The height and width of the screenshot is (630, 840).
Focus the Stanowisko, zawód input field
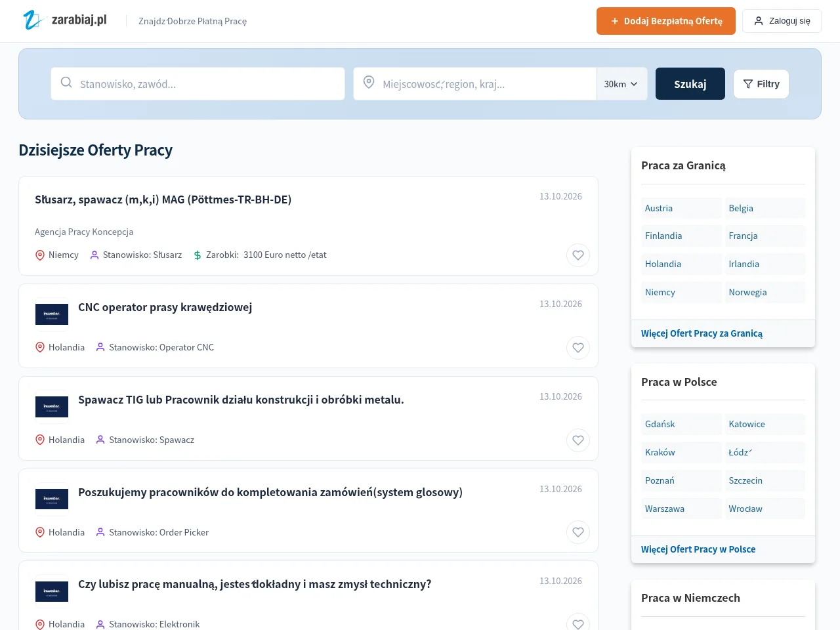tap(198, 84)
